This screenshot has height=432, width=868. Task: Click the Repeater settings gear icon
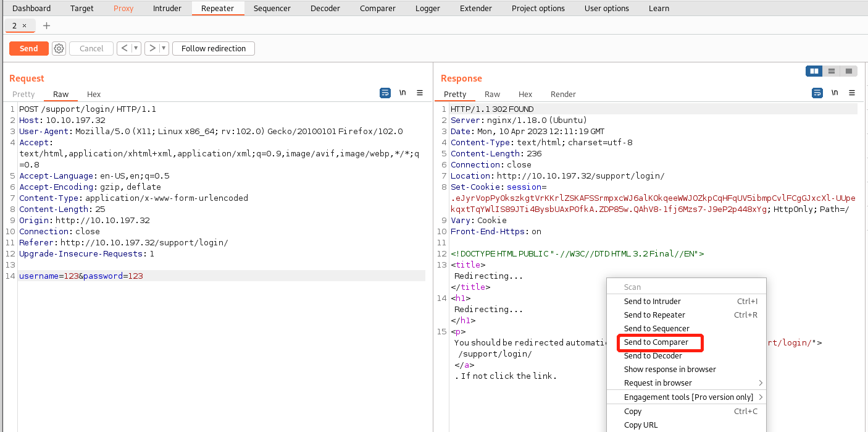pos(59,48)
